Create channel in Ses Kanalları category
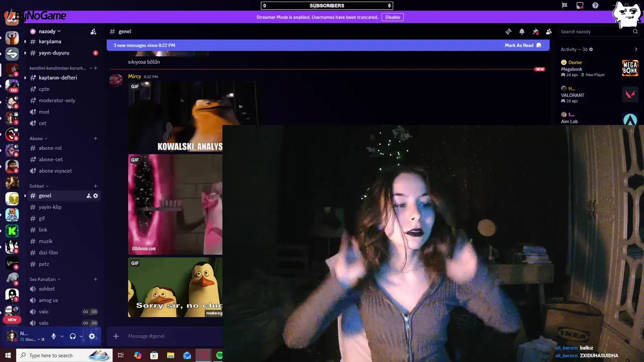 tap(96, 279)
